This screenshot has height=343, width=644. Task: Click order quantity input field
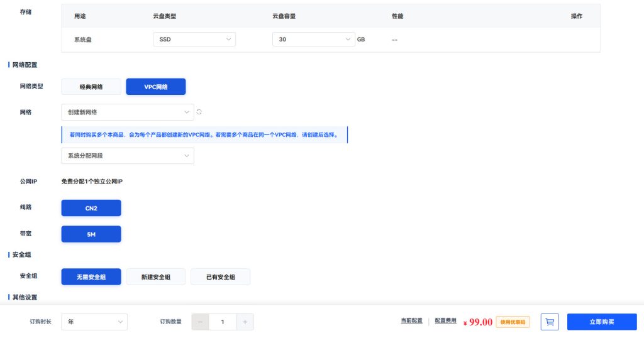[223, 322]
